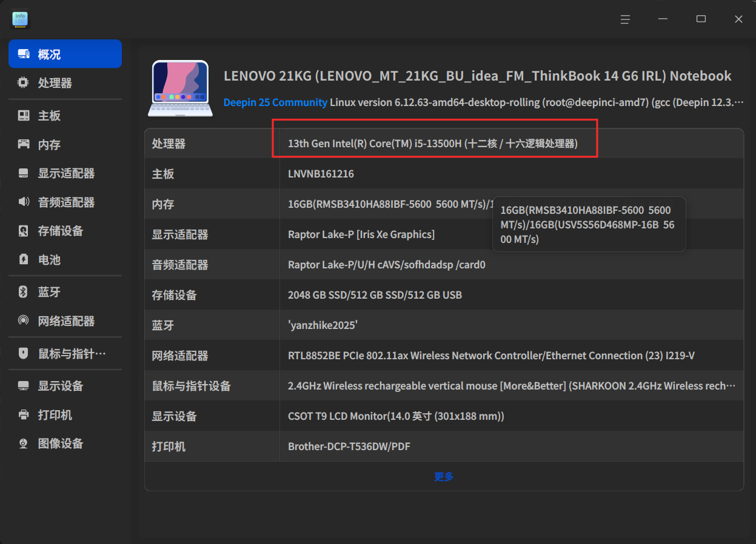Click the SHARKOON wireless mouse value
756x544 pixels.
tap(512, 386)
